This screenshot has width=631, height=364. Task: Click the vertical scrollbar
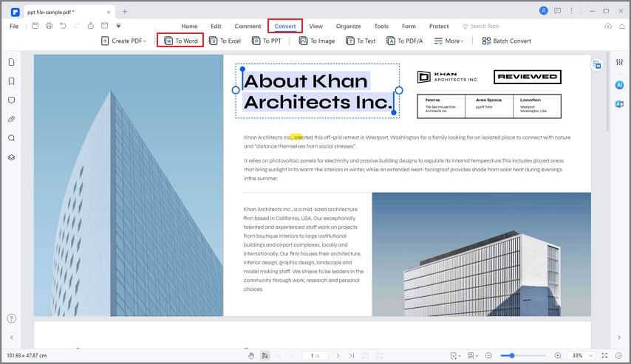(x=607, y=92)
